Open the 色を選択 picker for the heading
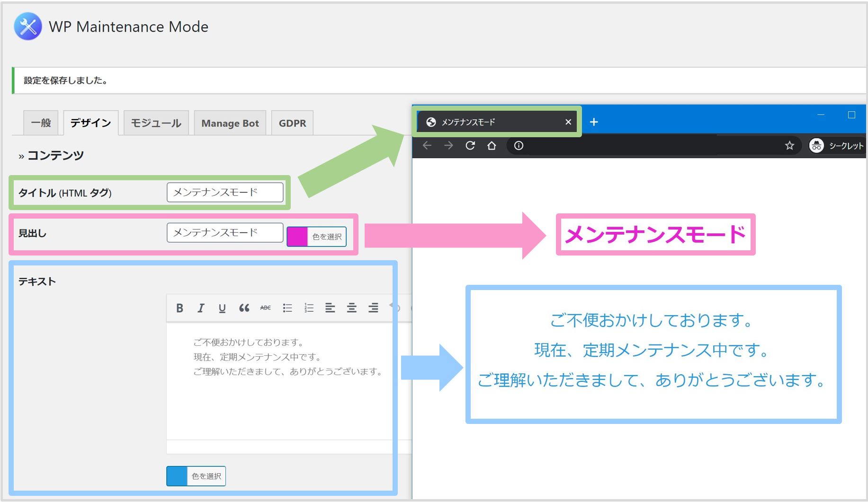 328,236
